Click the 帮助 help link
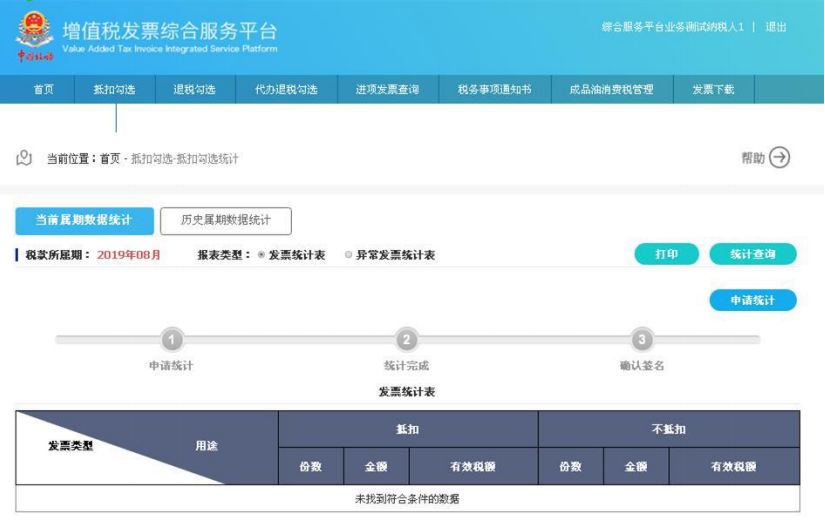 752,158
